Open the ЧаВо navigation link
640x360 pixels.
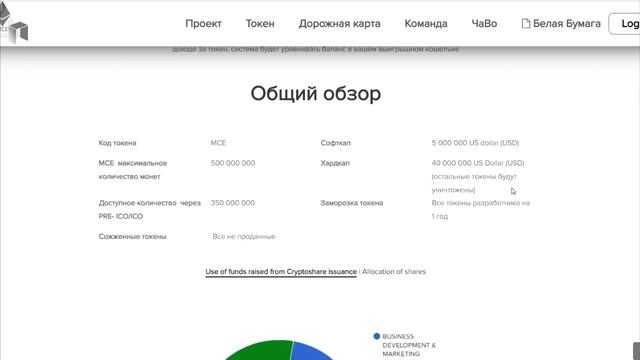coord(484,24)
